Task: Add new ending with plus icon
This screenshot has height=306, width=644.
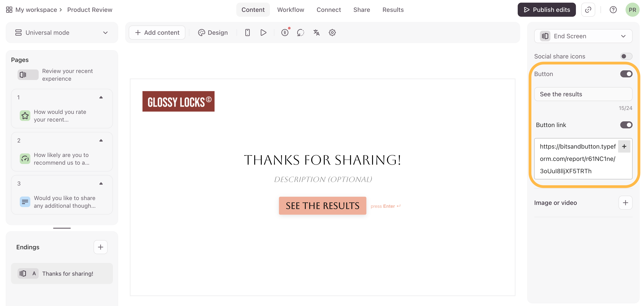Action: pos(101,247)
